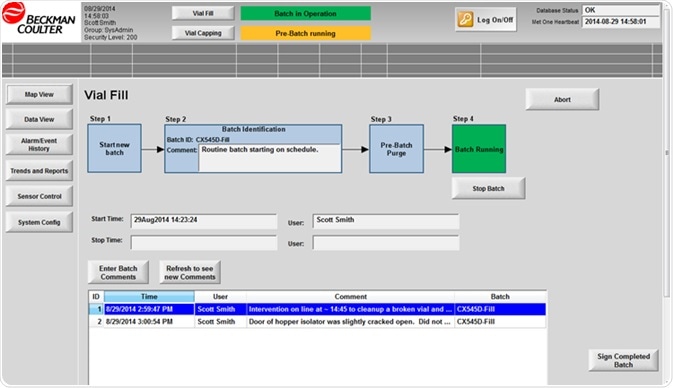The height and width of the screenshot is (388, 673).
Task: Click the Step 3 Pre-Batch Purge box
Action: coord(396,149)
